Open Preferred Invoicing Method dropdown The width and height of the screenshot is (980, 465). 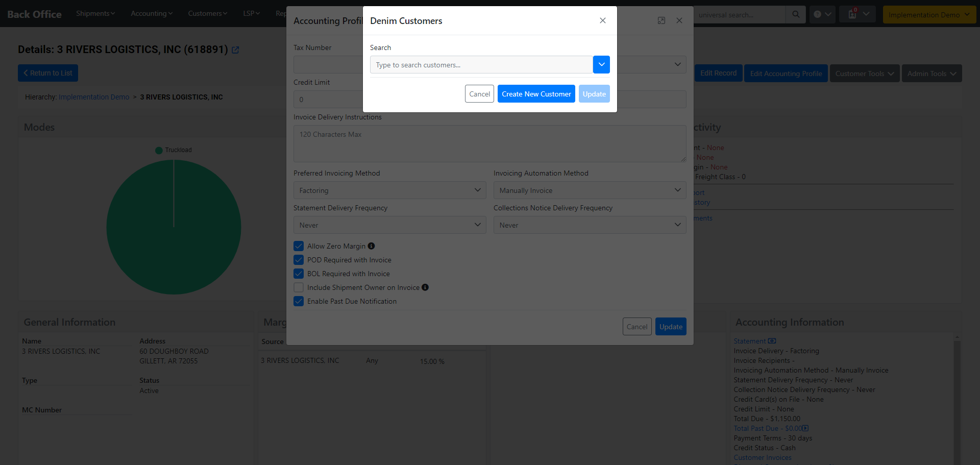[x=390, y=190]
